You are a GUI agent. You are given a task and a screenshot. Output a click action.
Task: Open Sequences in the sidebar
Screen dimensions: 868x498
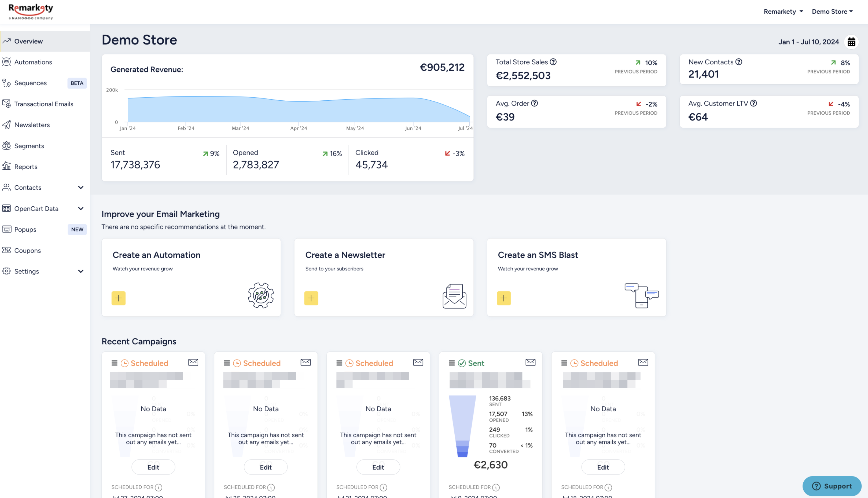(45, 83)
